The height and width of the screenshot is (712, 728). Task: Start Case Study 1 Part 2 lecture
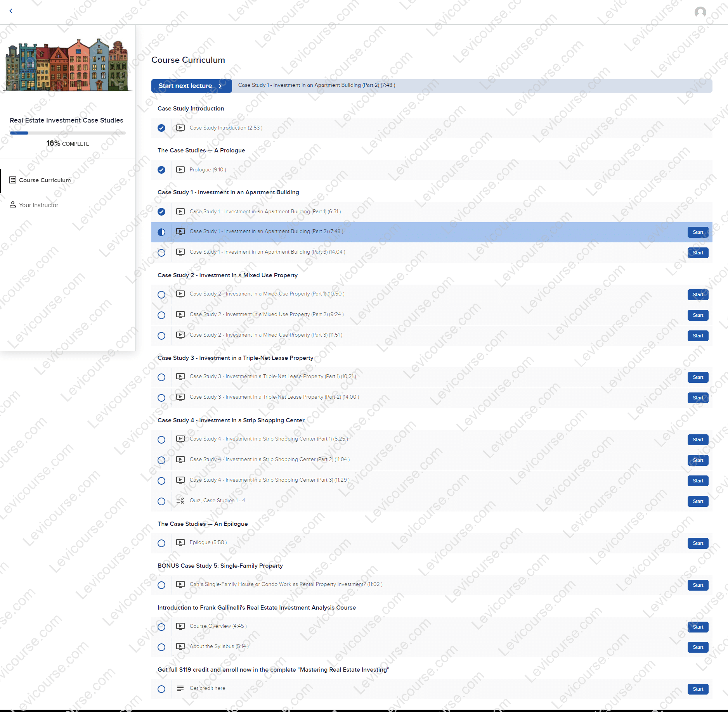697,232
